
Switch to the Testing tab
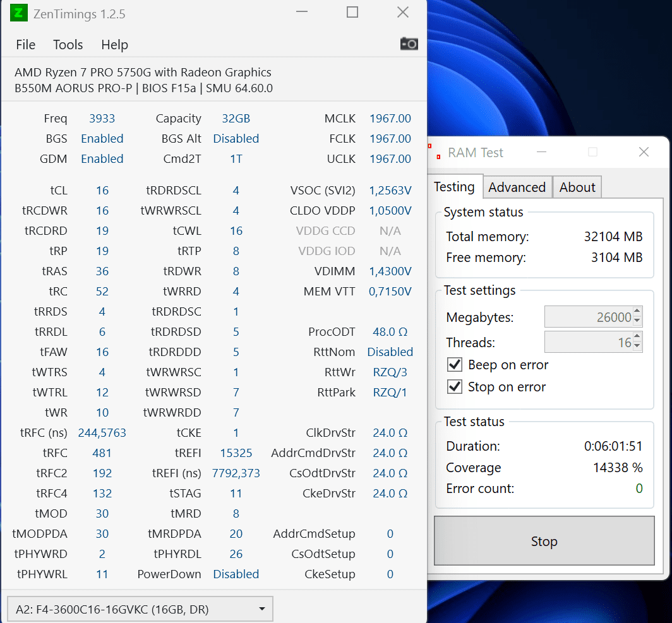click(454, 187)
